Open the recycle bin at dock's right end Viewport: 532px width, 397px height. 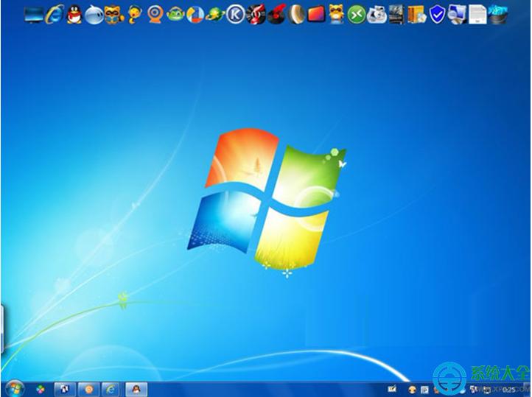pyautogui.click(x=498, y=13)
